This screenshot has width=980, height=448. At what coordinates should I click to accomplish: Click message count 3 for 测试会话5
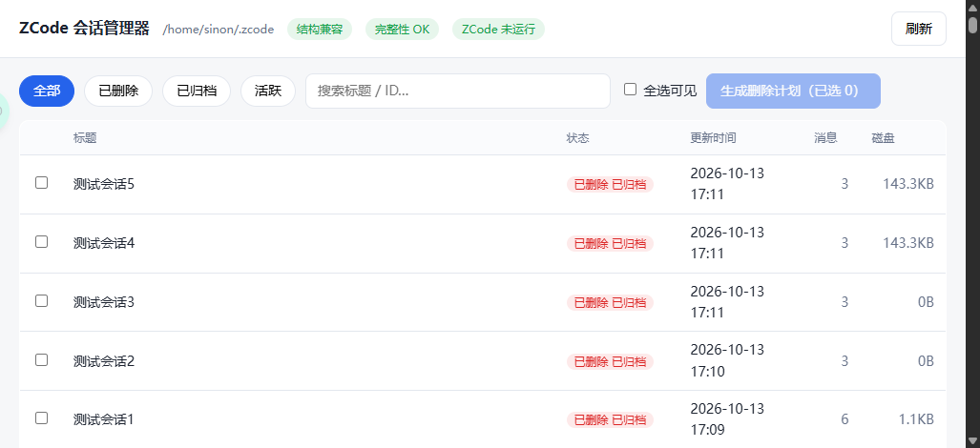tap(844, 184)
